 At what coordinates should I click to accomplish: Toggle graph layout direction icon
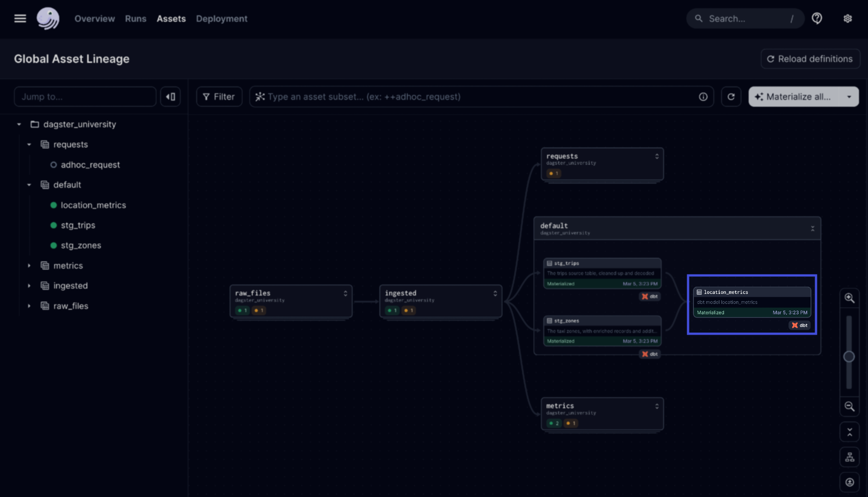tap(849, 457)
